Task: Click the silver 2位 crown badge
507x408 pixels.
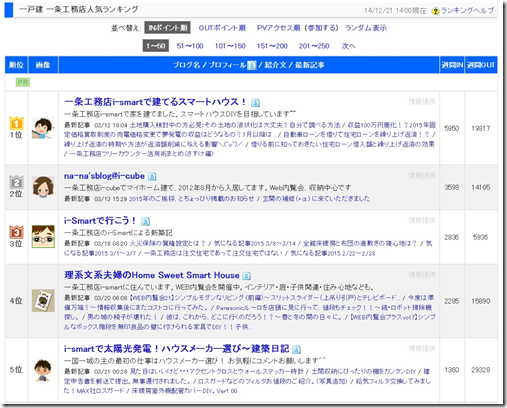Action: point(16,182)
